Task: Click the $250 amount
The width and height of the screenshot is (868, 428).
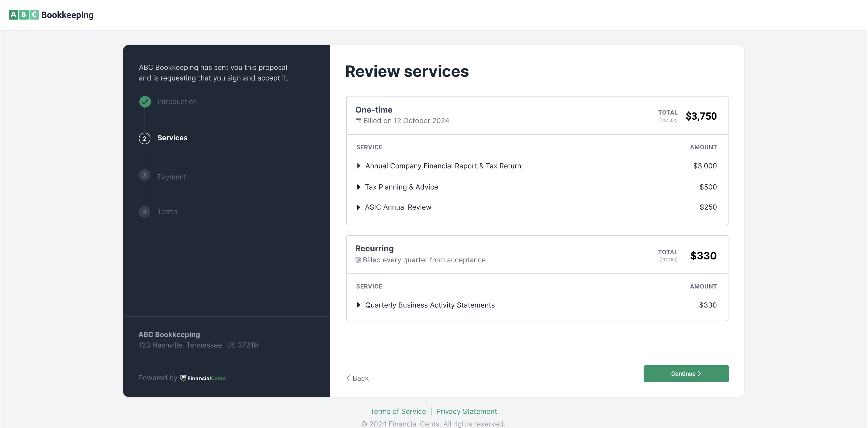Action: click(708, 207)
